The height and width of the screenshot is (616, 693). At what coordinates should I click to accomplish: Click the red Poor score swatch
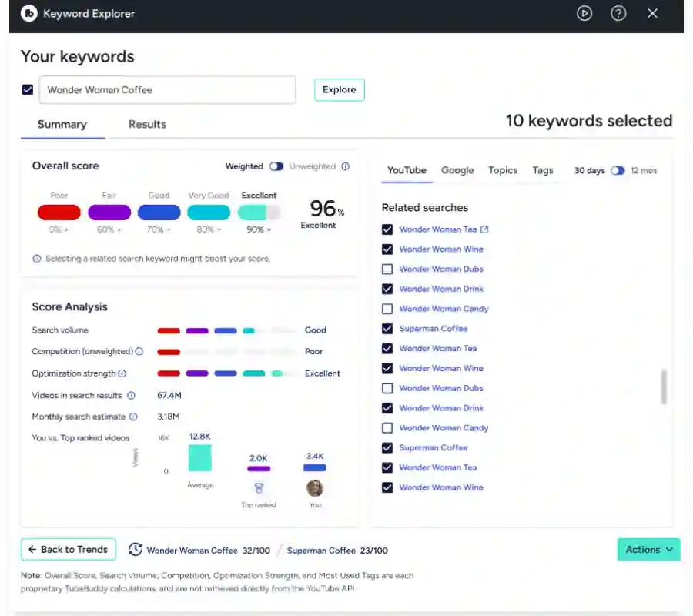click(59, 213)
